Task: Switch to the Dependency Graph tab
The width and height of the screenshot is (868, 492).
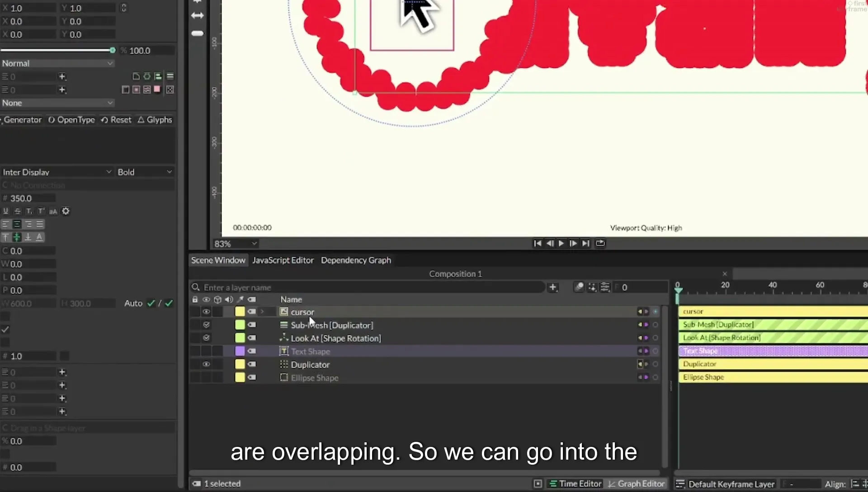Action: pyautogui.click(x=356, y=260)
